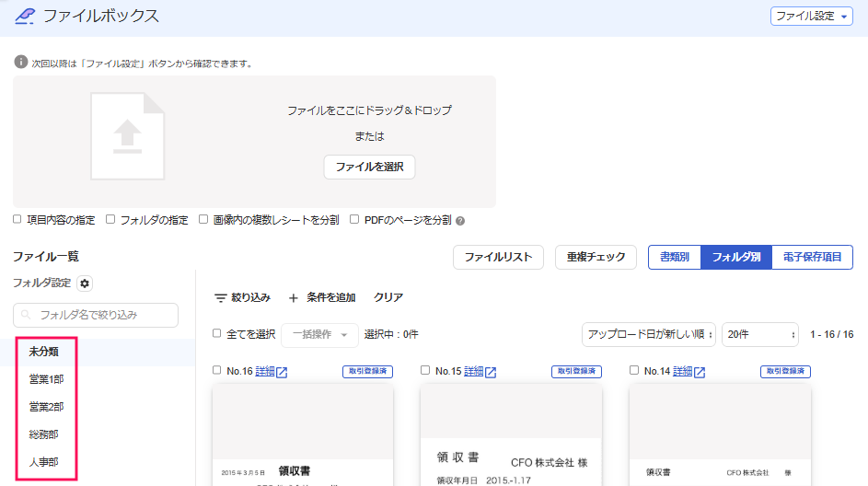Click 取引登録済 badge on No.16

(x=367, y=372)
